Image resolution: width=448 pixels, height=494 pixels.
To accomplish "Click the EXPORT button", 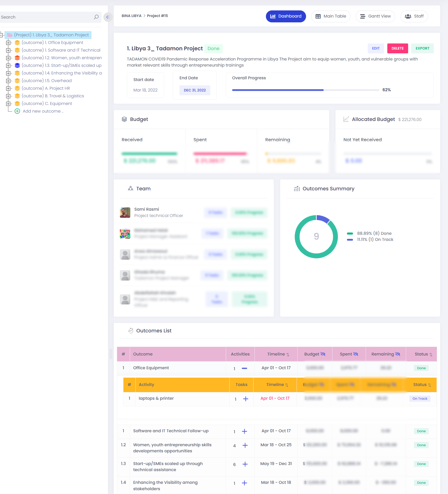I will tap(422, 48).
